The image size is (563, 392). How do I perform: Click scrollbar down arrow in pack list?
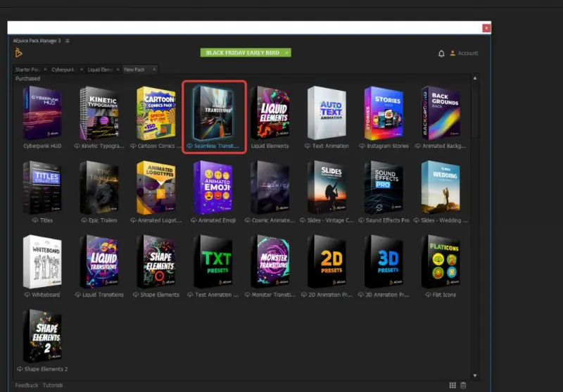pyautogui.click(x=475, y=375)
